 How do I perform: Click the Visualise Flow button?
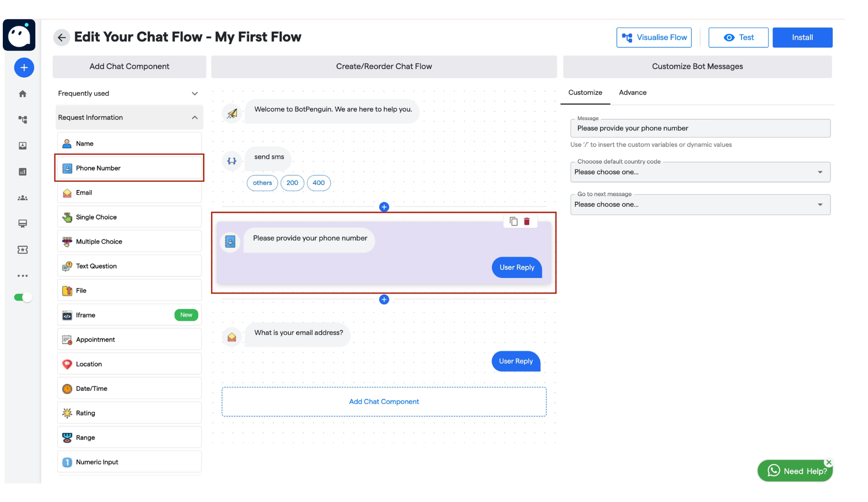(654, 37)
